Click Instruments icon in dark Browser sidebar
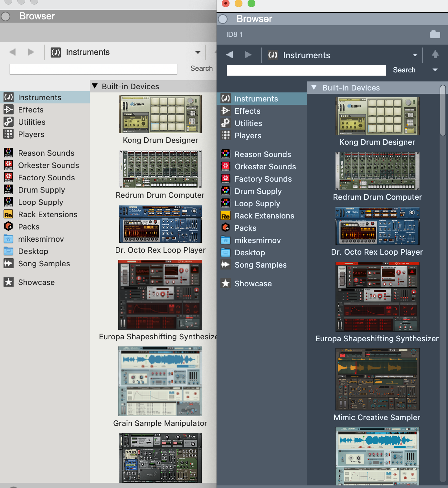 click(x=225, y=99)
